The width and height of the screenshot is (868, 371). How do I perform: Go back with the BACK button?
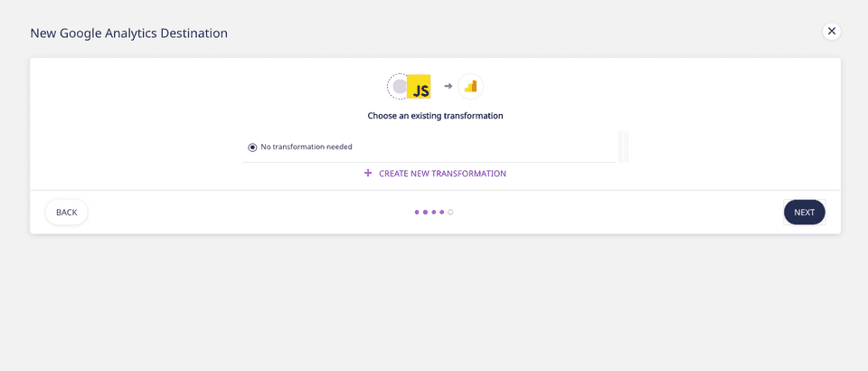tap(67, 213)
